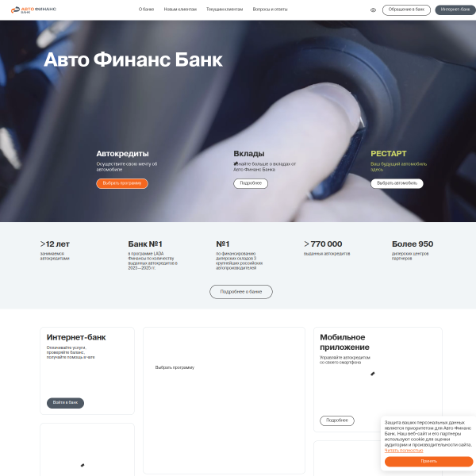Click the Банк №1 statistic
The height and width of the screenshot is (476, 476).
coord(145,244)
